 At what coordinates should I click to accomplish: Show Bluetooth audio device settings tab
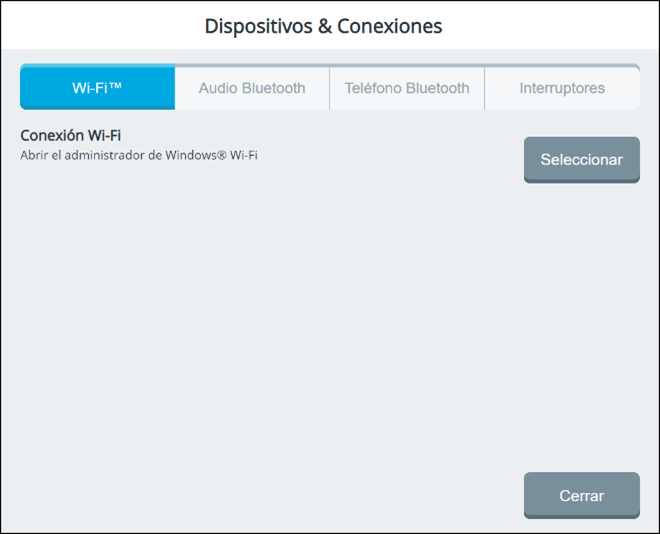pos(252,88)
